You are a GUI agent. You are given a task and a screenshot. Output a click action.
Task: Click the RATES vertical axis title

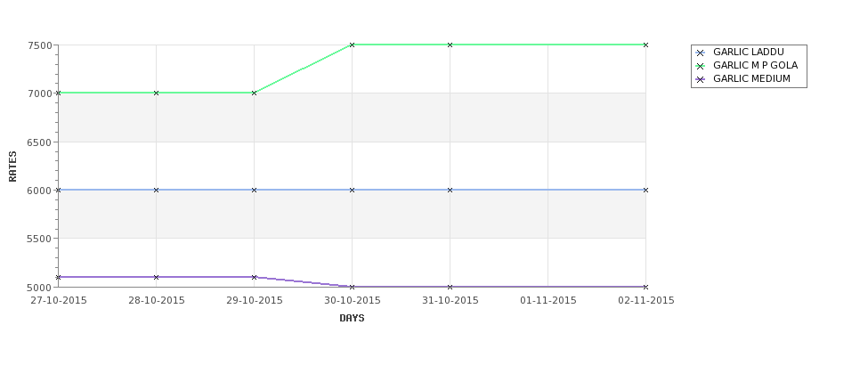point(12,167)
